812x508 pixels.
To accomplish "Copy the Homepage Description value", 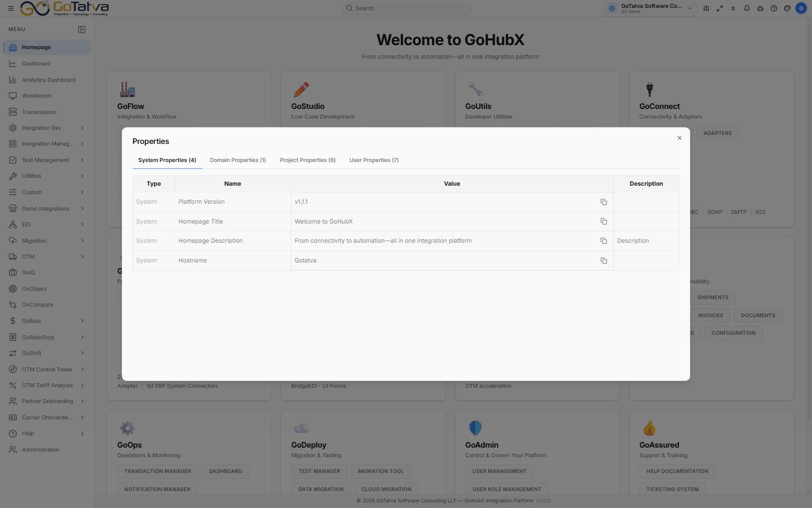I will [603, 241].
